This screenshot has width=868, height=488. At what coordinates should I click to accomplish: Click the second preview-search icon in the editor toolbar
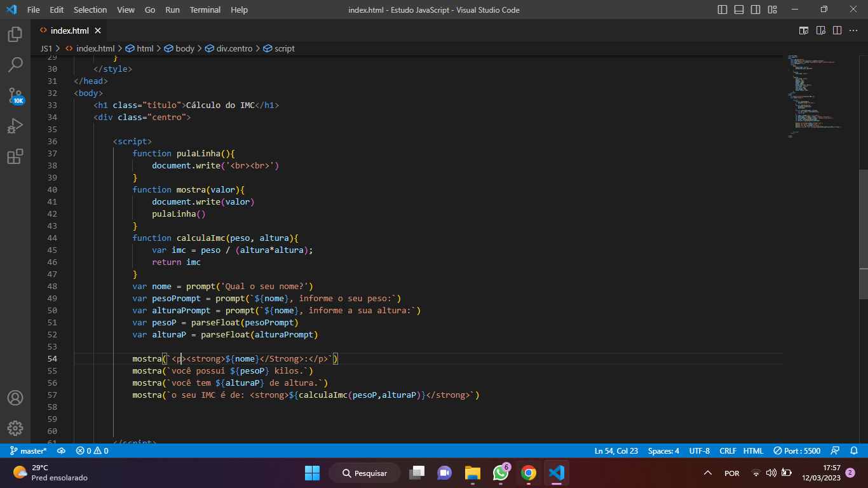[x=820, y=30]
